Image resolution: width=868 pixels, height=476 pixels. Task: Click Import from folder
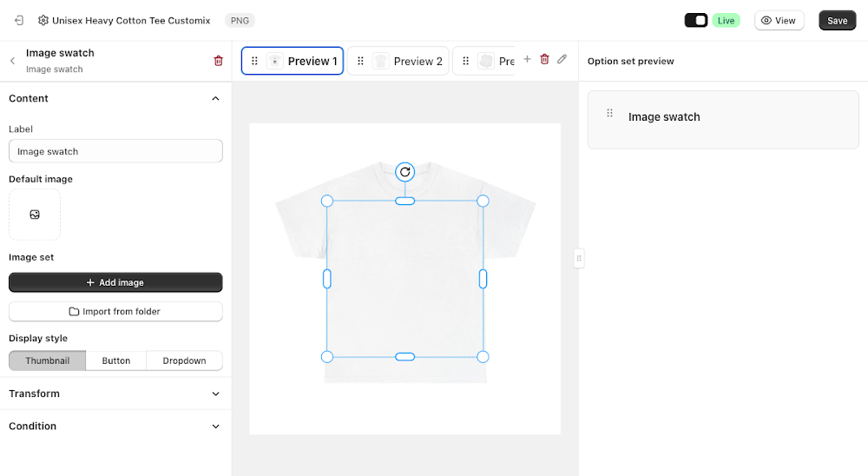(x=115, y=312)
